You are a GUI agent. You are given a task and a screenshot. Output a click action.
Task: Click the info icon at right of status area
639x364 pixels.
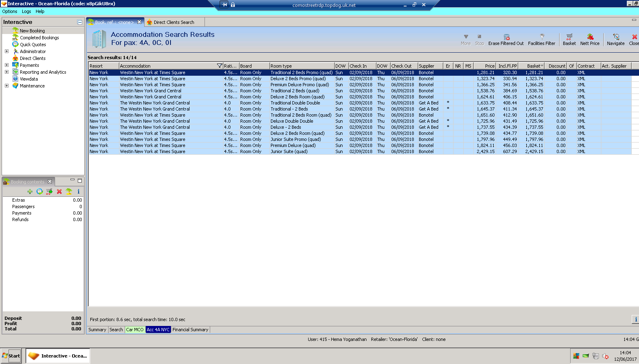(x=635, y=319)
